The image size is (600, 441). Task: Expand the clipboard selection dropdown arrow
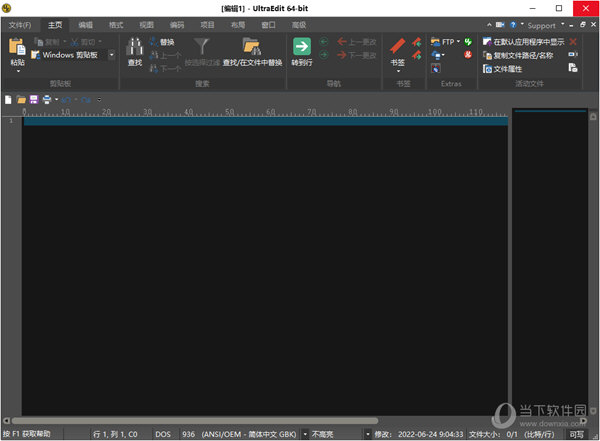click(x=112, y=55)
